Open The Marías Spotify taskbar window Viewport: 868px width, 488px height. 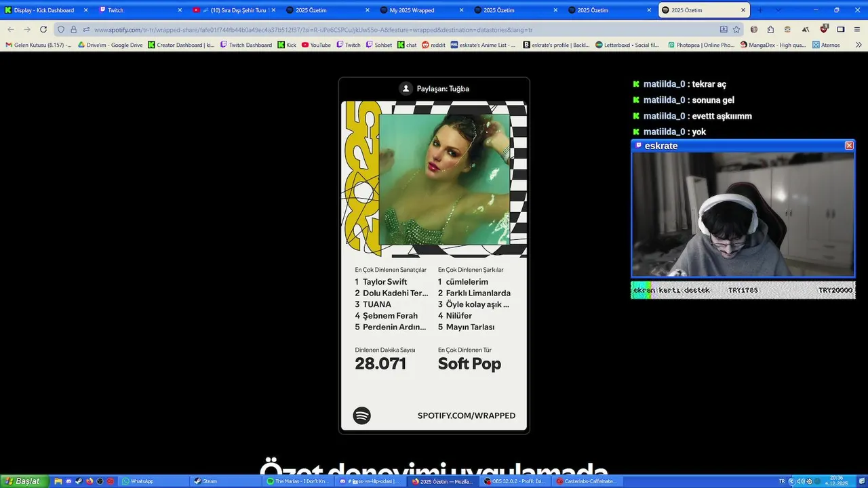(x=298, y=481)
